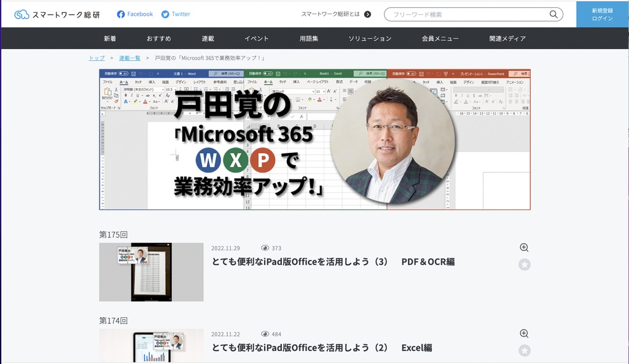This screenshot has width=629, height=364.
Task: Open the おすすめ menu item
Action: coord(159,39)
